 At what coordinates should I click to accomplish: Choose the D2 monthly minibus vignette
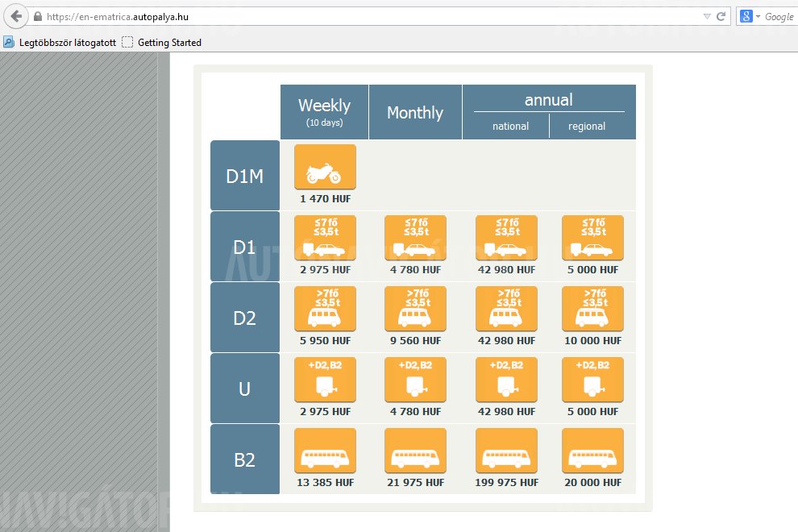tap(415, 309)
